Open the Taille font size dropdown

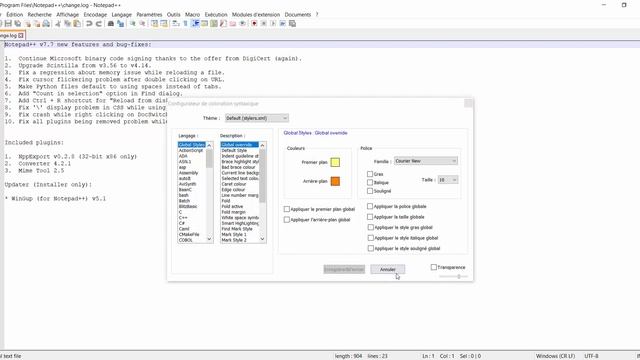(448, 180)
